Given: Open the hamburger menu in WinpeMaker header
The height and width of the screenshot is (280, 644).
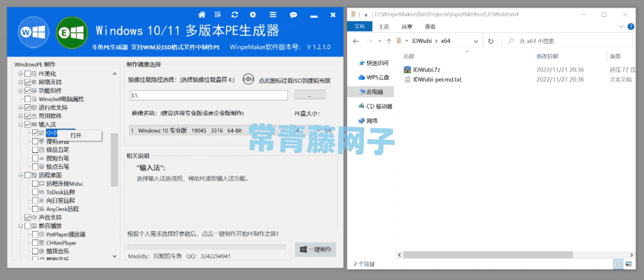Looking at the screenshot, I should (273, 15).
